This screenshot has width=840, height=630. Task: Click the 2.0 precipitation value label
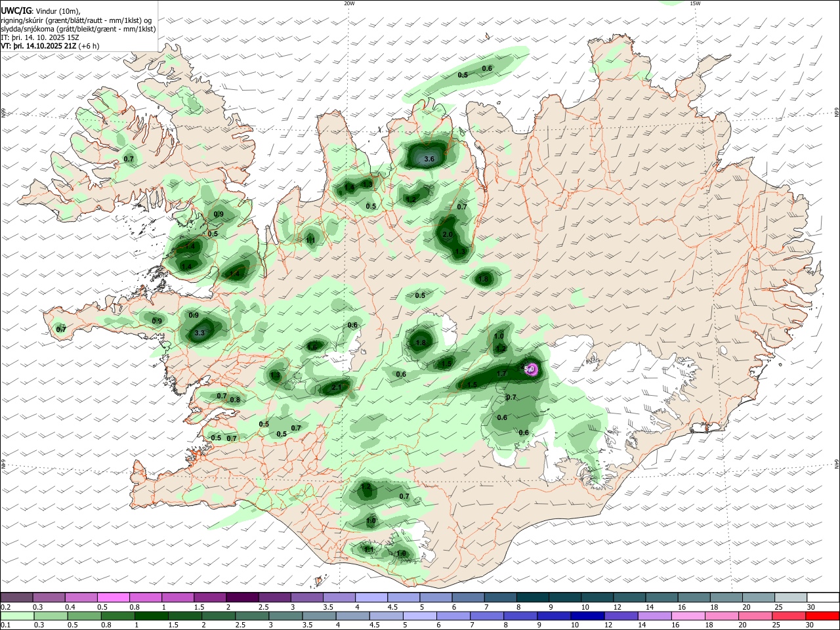(x=448, y=235)
